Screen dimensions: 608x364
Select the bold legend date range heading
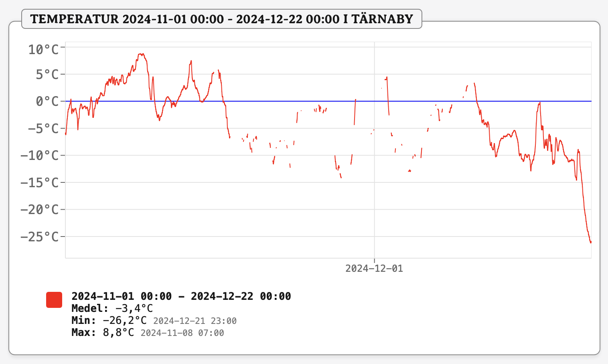pos(181,296)
